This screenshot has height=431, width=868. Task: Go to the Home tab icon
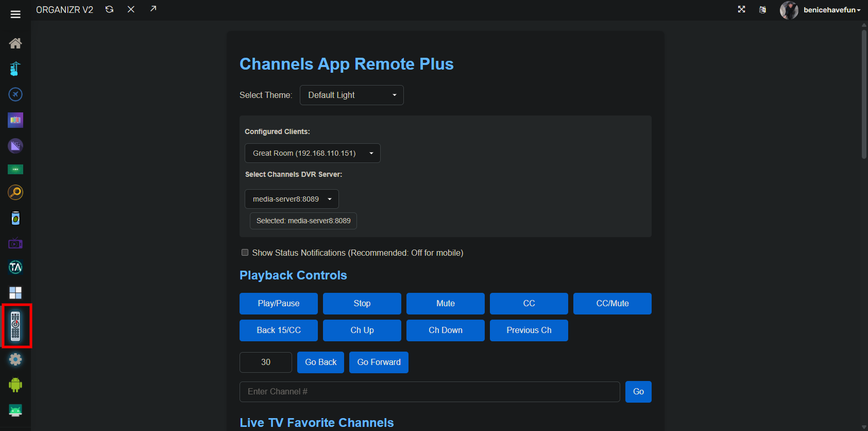[x=15, y=43]
